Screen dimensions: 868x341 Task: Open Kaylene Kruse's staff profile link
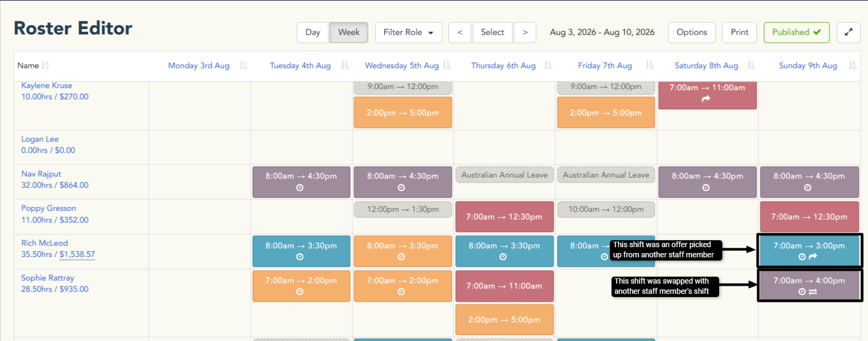pyautogui.click(x=47, y=85)
